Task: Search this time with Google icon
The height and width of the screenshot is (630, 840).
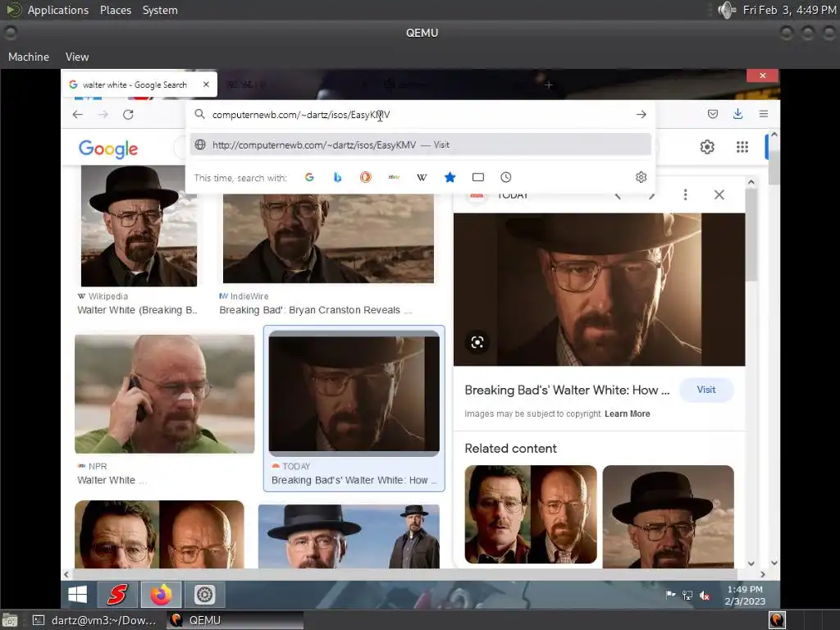Action: coord(309,177)
